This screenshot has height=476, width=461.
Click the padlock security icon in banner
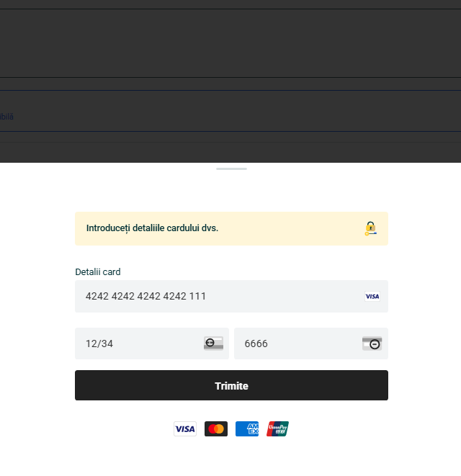tap(370, 228)
